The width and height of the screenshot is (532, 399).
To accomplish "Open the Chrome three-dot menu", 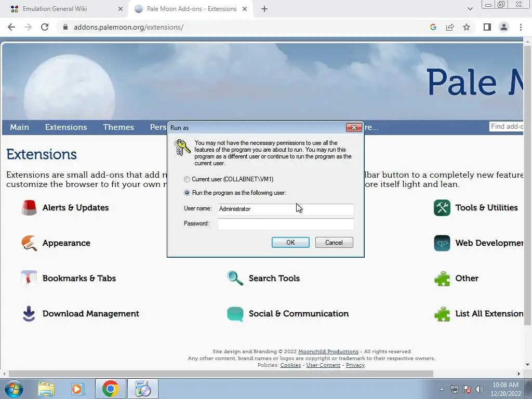I will [x=521, y=27].
